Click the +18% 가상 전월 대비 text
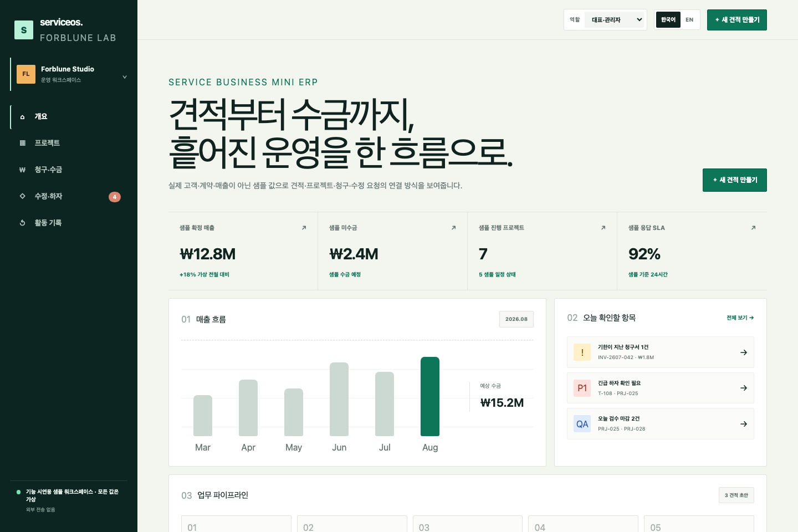 click(204, 275)
